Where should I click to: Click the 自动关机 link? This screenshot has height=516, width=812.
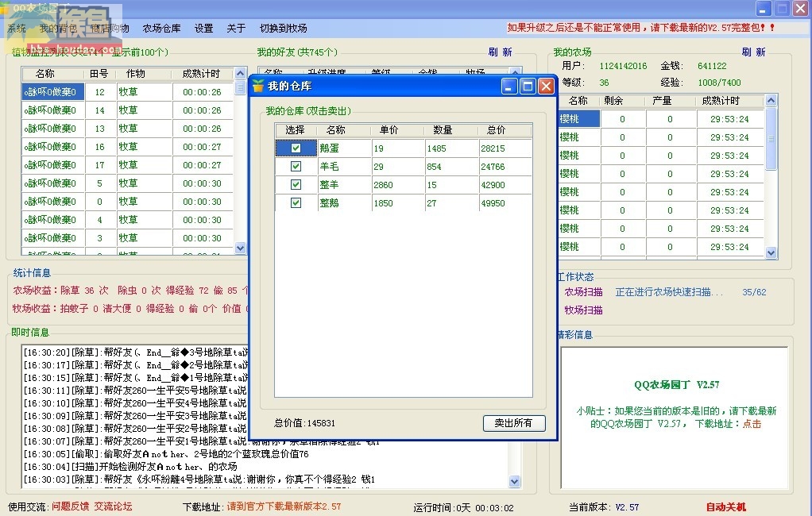coord(726,507)
